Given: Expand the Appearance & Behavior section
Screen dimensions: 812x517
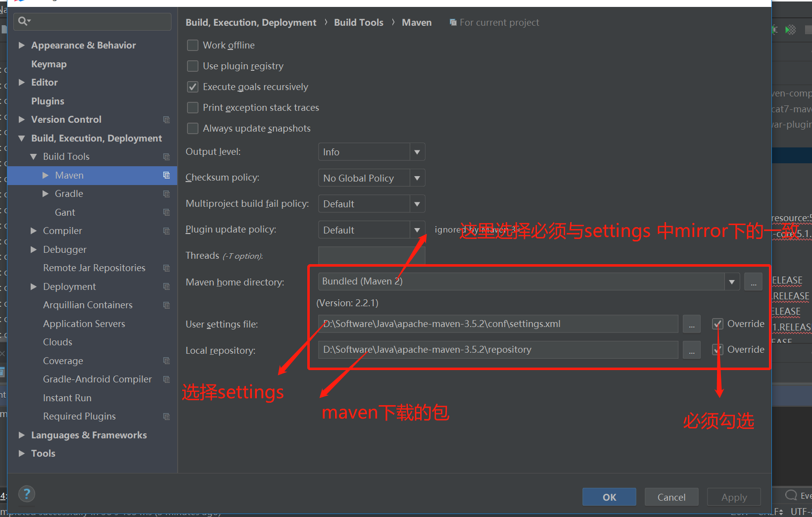Looking at the screenshot, I should coord(22,46).
